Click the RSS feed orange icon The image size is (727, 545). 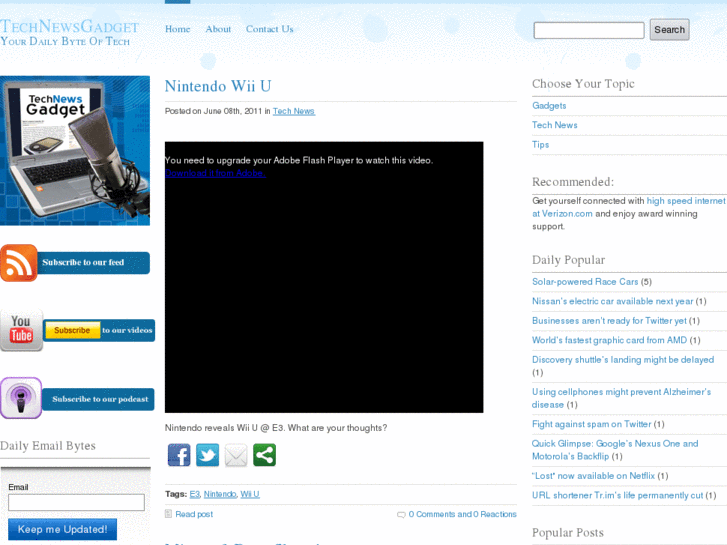click(x=19, y=263)
